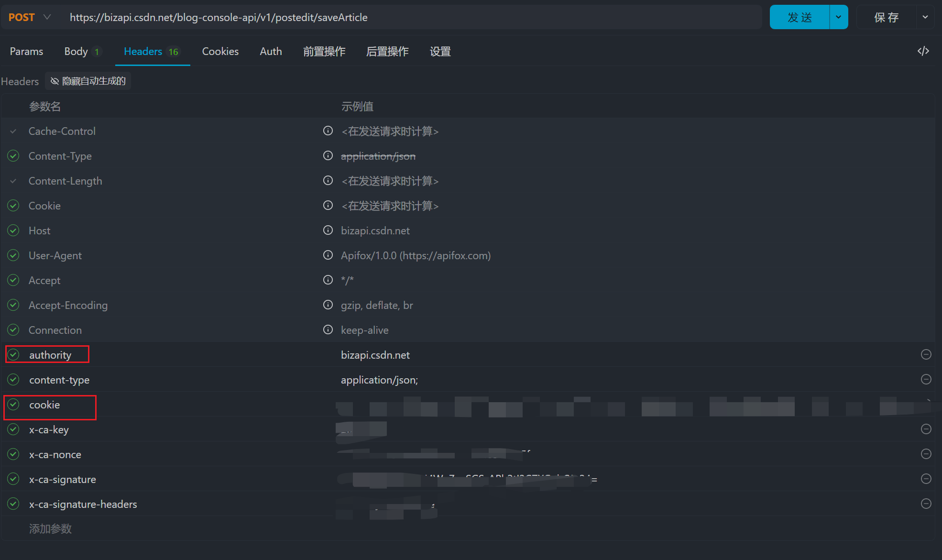Click the info icon beside Host header
The width and height of the screenshot is (942, 560).
pyautogui.click(x=328, y=230)
